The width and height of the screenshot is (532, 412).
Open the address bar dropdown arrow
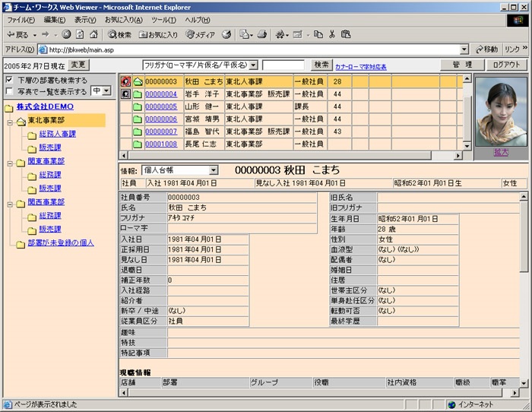(x=464, y=49)
